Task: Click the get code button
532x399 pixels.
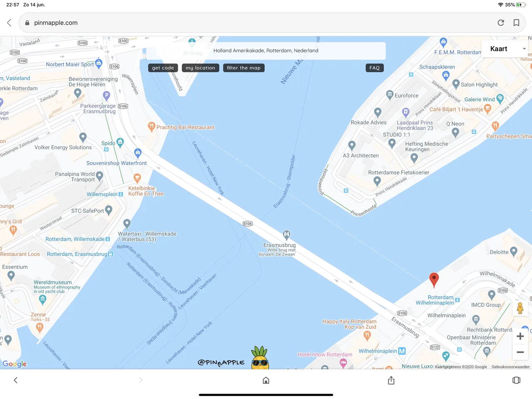Action: [x=163, y=68]
